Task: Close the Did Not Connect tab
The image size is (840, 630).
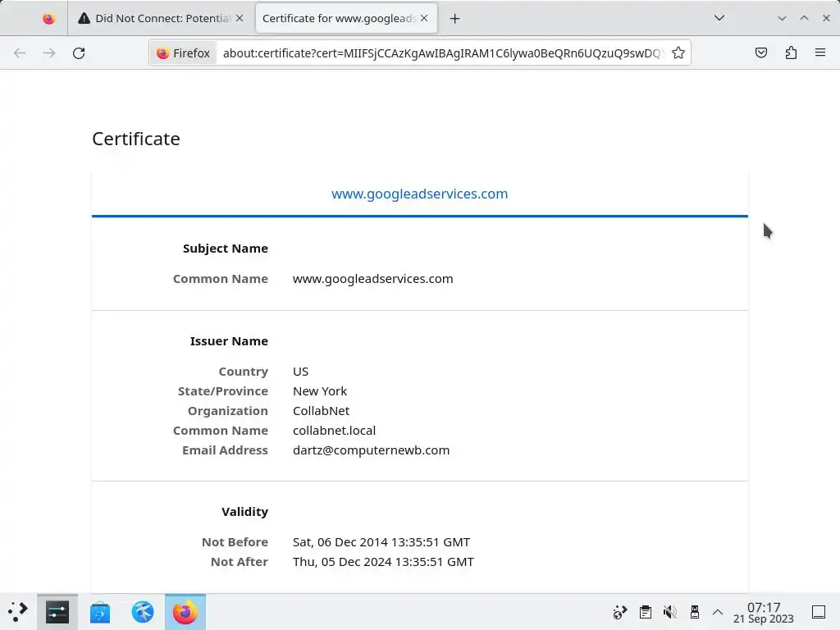Action: pos(240,18)
